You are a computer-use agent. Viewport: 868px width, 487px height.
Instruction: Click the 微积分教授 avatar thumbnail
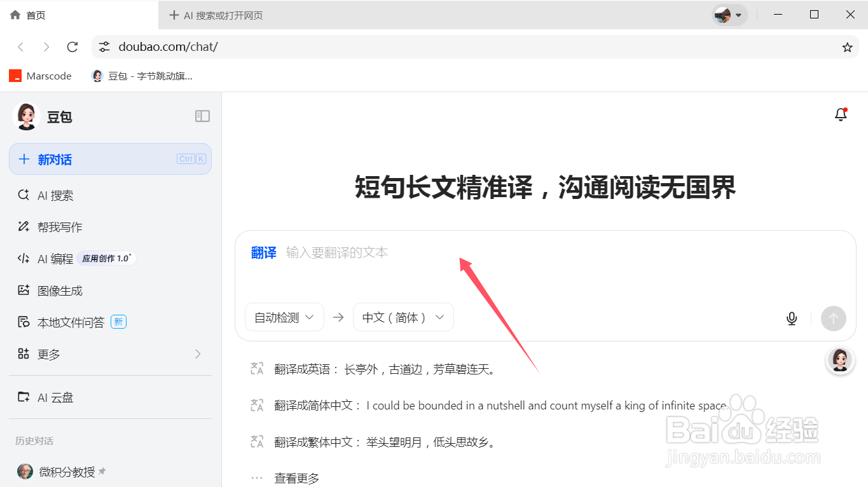tap(25, 472)
